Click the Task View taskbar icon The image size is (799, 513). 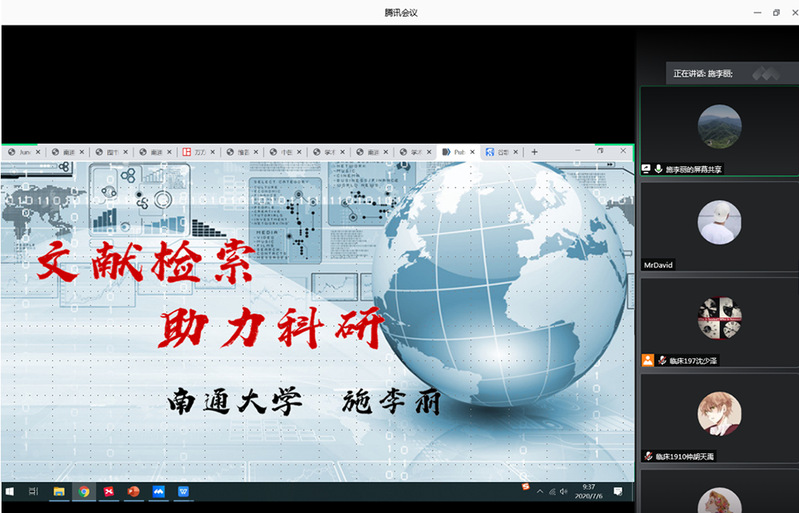click(34, 492)
